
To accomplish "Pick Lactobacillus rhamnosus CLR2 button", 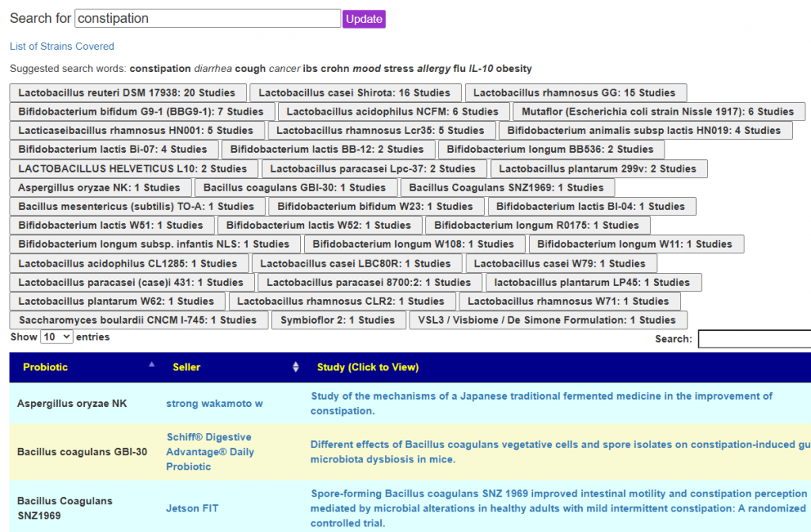I will click(341, 302).
